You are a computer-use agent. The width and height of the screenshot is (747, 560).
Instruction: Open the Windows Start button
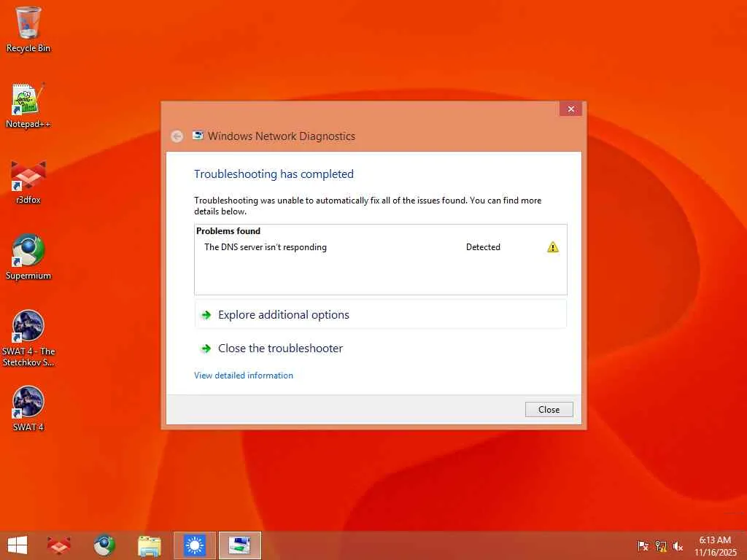point(18,545)
